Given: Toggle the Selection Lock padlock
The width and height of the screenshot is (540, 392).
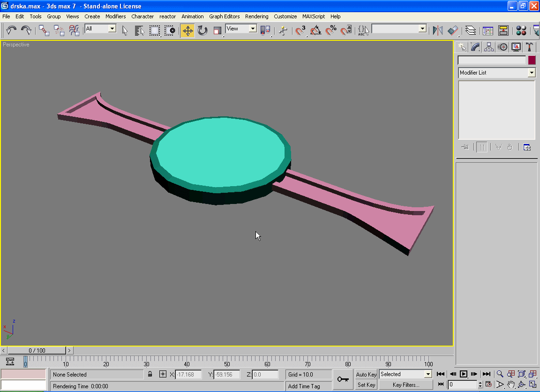Looking at the screenshot, I should tap(150, 374).
